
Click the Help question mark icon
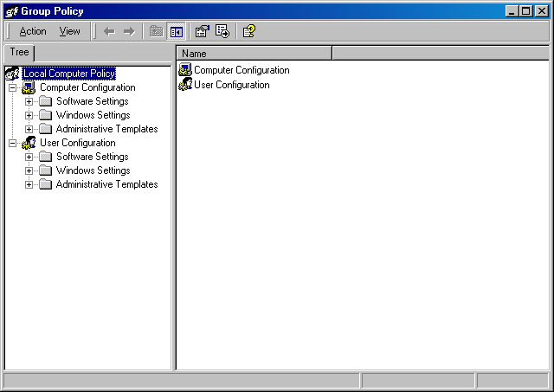(x=249, y=31)
